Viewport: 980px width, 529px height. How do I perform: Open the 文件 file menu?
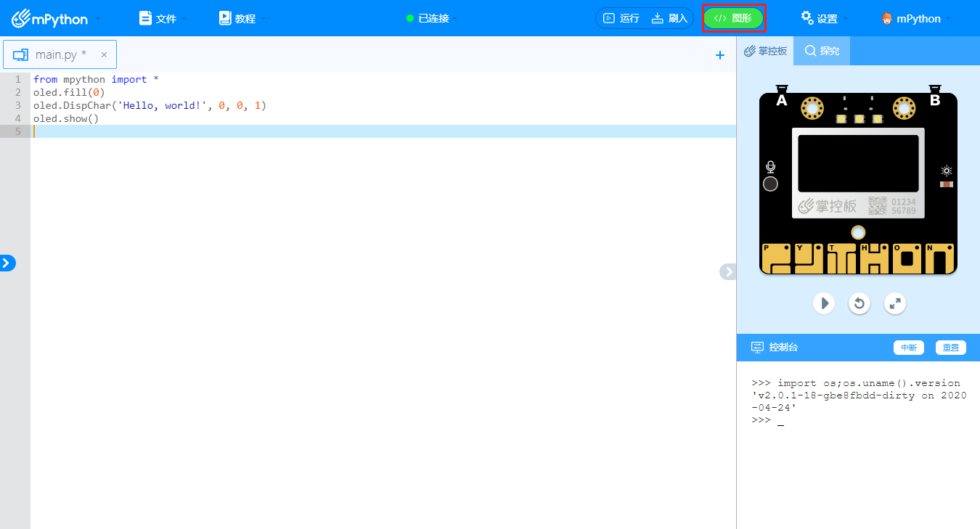tap(163, 18)
